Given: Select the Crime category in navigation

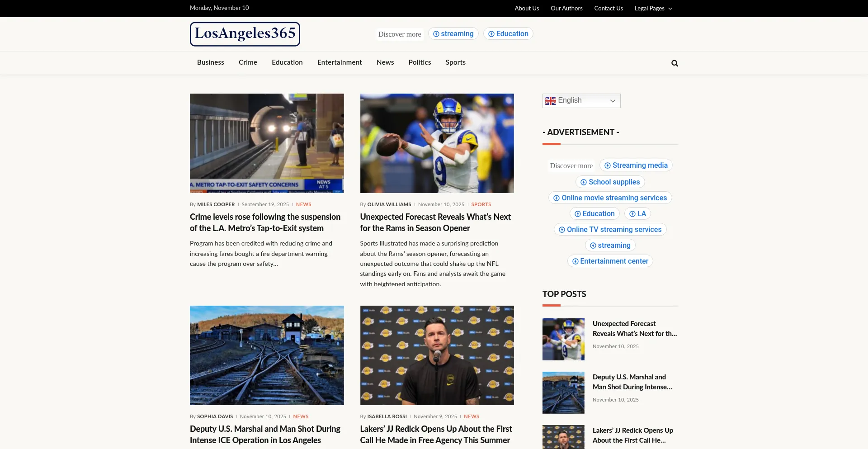Looking at the screenshot, I should 248,62.
